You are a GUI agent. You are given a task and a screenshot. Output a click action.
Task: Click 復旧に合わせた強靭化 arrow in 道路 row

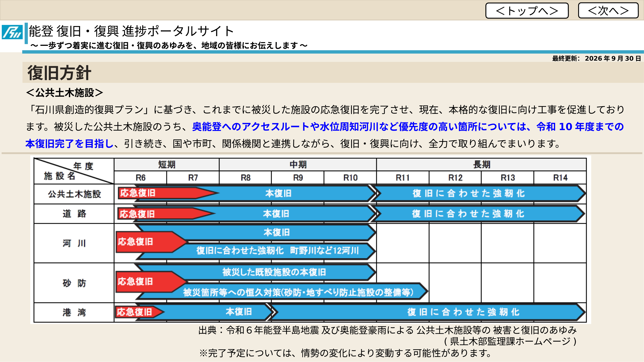tap(478, 214)
